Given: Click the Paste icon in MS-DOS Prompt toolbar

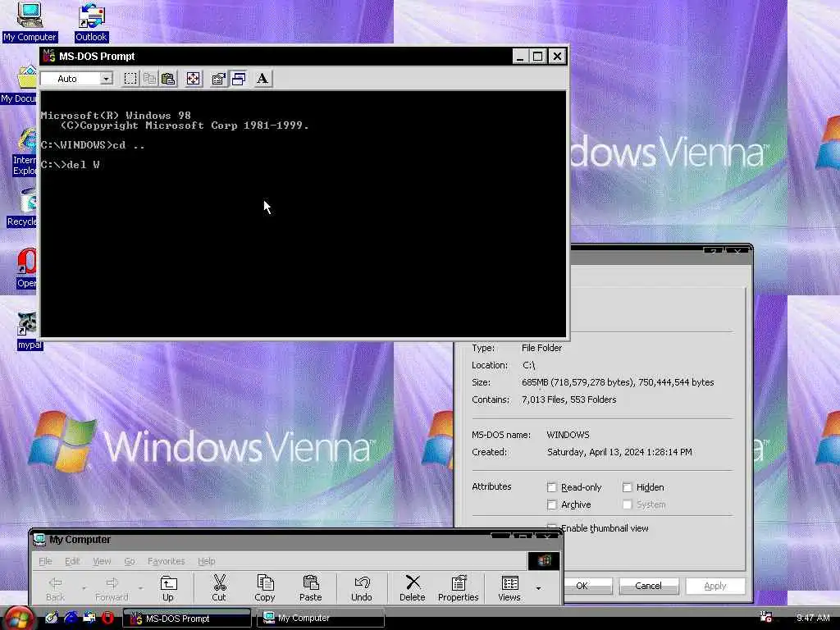Looking at the screenshot, I should tap(168, 79).
